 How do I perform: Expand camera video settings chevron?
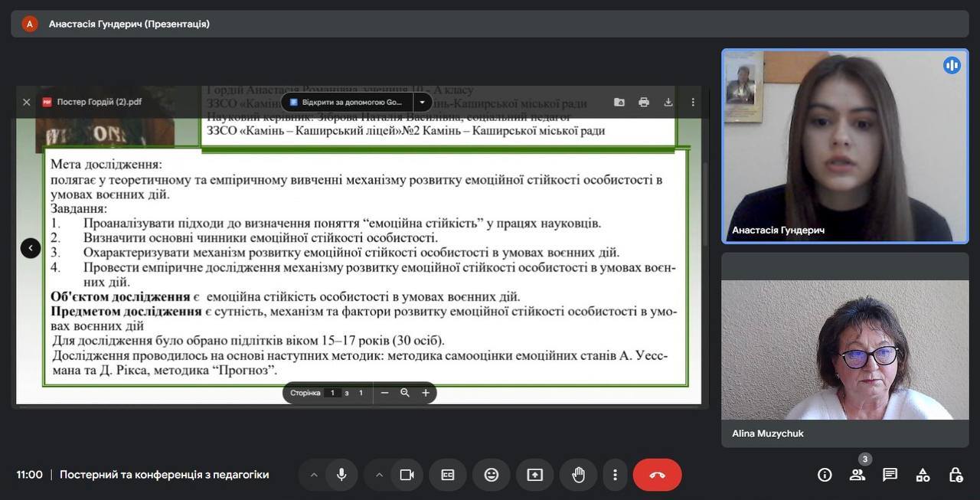pyautogui.click(x=379, y=475)
